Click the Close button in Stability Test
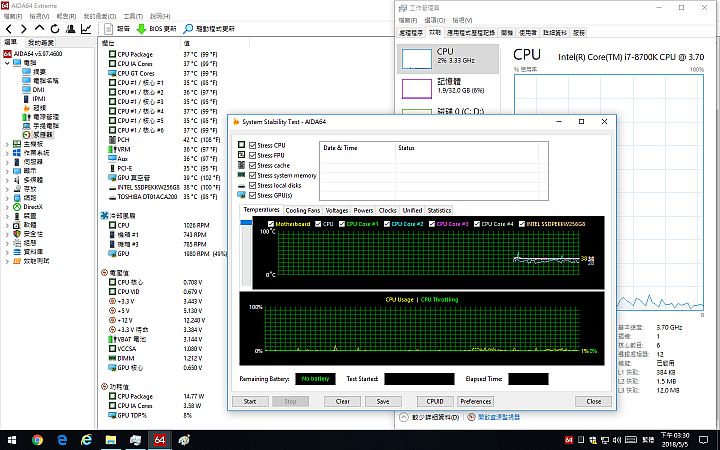Viewport: 720px width, 450px height. point(593,401)
